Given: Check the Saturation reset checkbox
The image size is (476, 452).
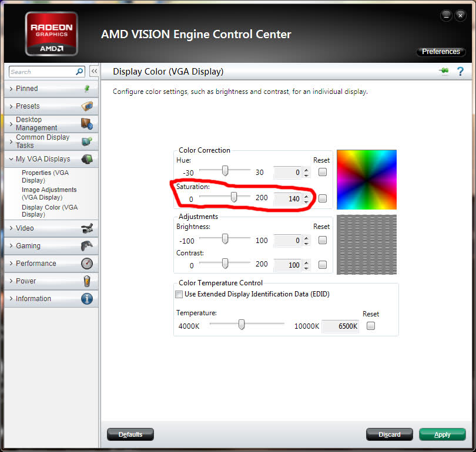Looking at the screenshot, I should pos(323,198).
